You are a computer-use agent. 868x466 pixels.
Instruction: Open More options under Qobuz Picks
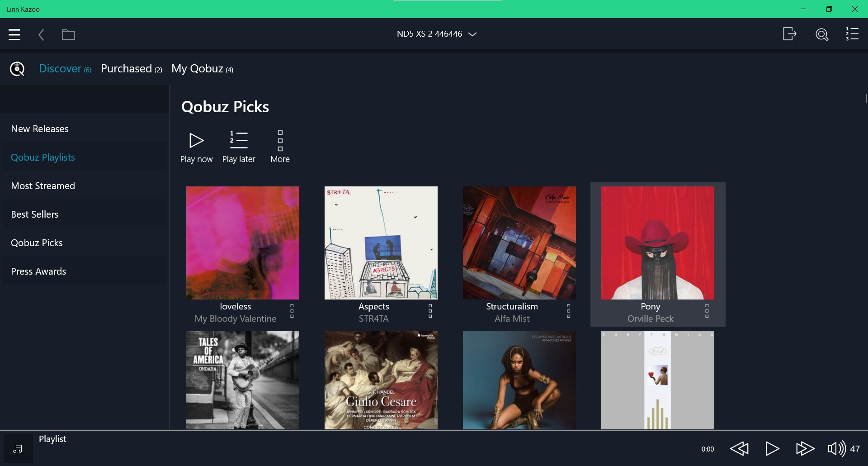280,147
